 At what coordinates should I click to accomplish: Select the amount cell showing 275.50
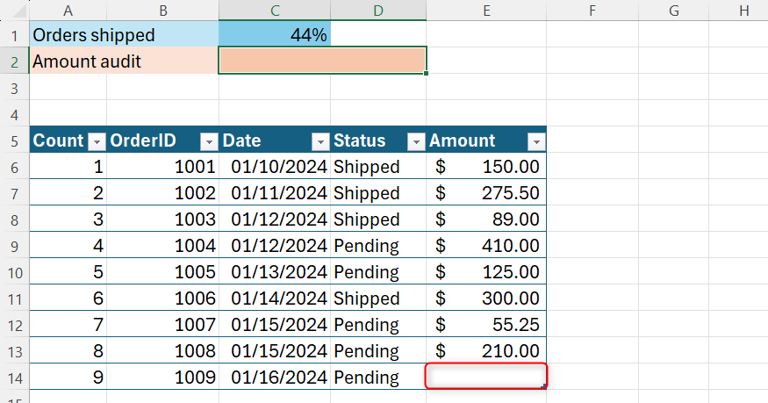point(486,193)
